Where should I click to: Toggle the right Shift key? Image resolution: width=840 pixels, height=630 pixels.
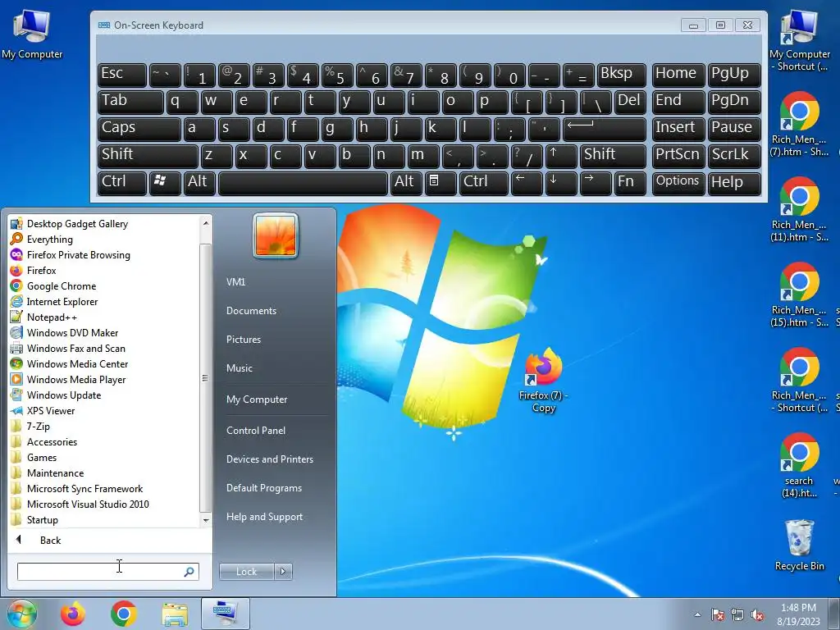[x=614, y=155]
